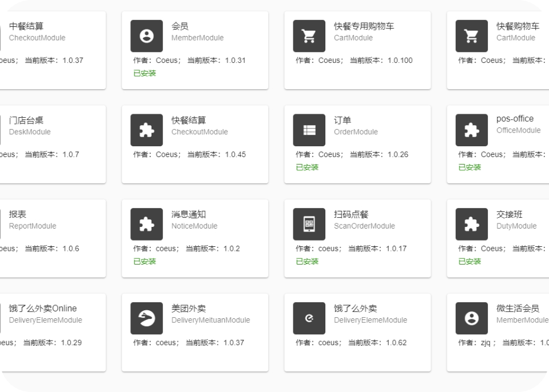Click the person icon for 微生活会员
This screenshot has height=392, width=549.
471,318
